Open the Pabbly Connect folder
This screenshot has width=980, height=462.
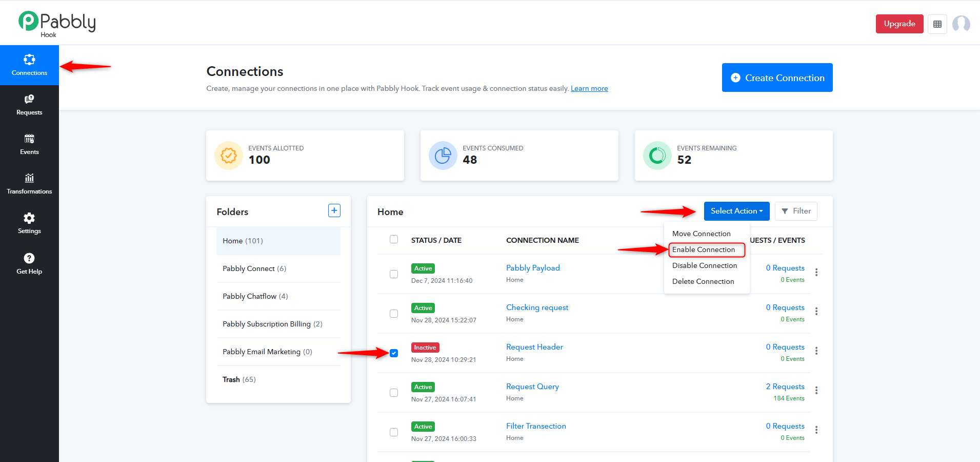(278, 268)
